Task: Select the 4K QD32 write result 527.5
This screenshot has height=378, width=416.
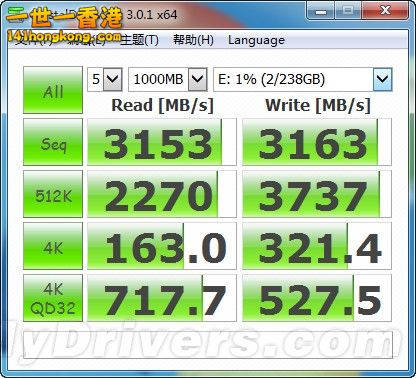Action: point(317,298)
